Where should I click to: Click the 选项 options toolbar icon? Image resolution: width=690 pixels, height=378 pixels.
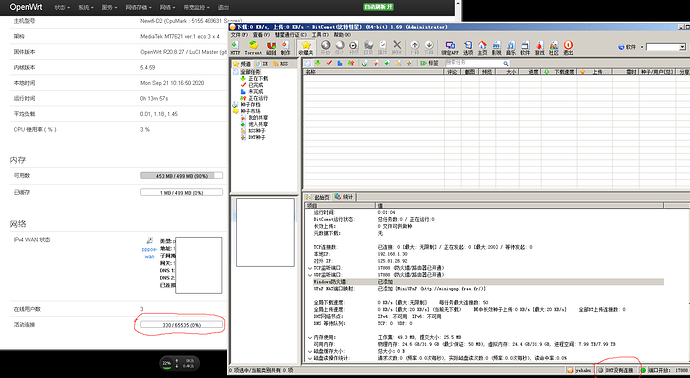pyautogui.click(x=468, y=47)
